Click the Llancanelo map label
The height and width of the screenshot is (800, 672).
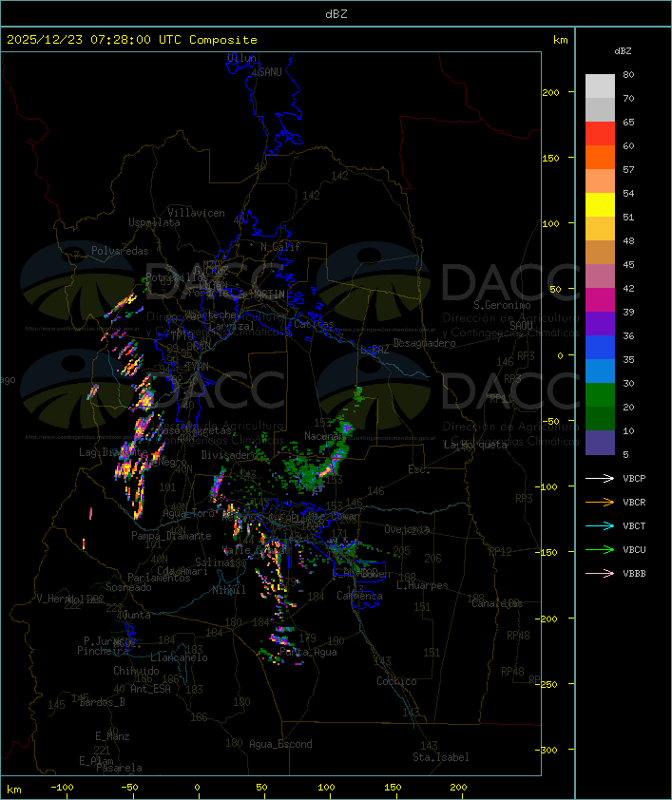tap(179, 657)
